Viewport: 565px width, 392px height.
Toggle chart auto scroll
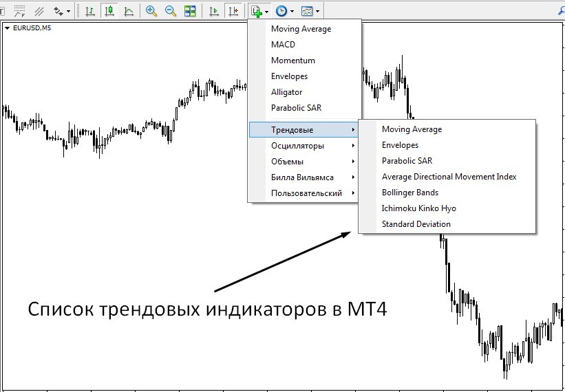pos(214,11)
